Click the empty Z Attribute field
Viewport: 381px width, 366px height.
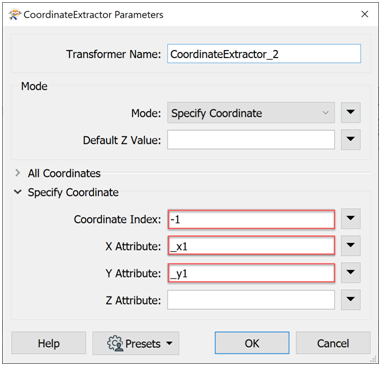coord(251,300)
